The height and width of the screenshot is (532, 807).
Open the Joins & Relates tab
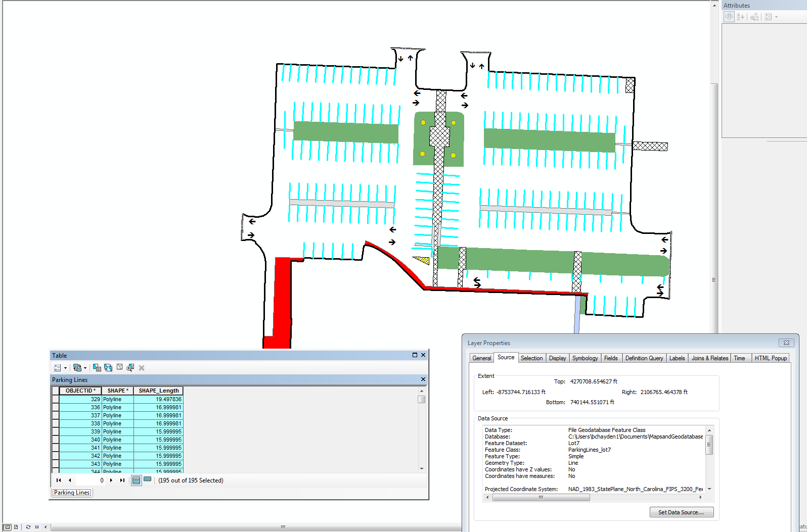[x=710, y=358]
